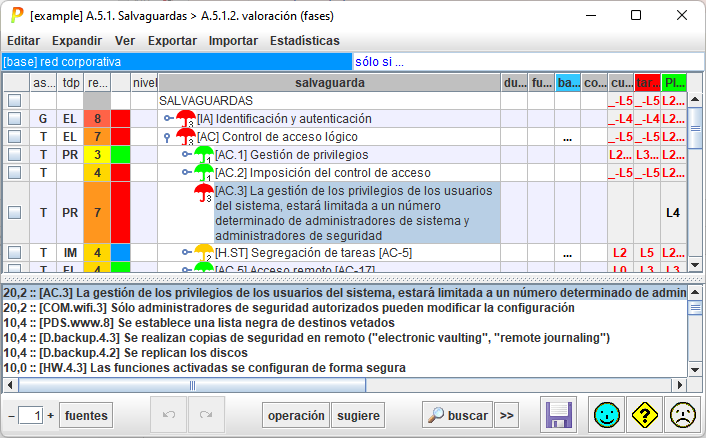Click red umbrella icon of Identificación y autenticación
Image resolution: width=706 pixels, height=438 pixels.
pyautogui.click(x=186, y=118)
